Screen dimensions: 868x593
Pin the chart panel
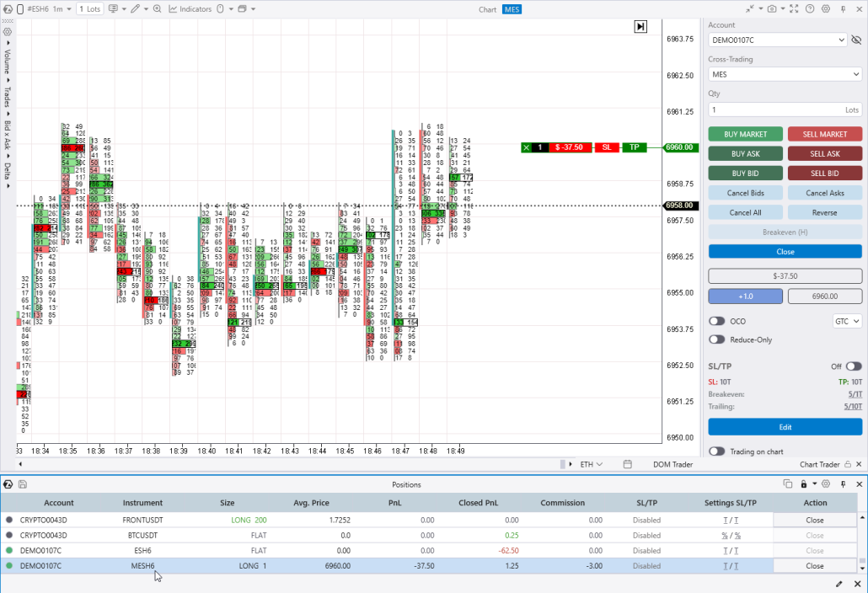(x=844, y=8)
